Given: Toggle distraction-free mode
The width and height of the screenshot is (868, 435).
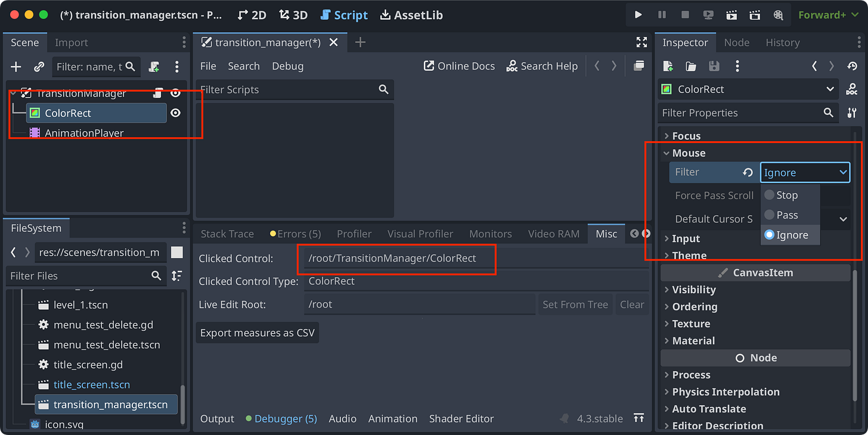Looking at the screenshot, I should point(641,42).
